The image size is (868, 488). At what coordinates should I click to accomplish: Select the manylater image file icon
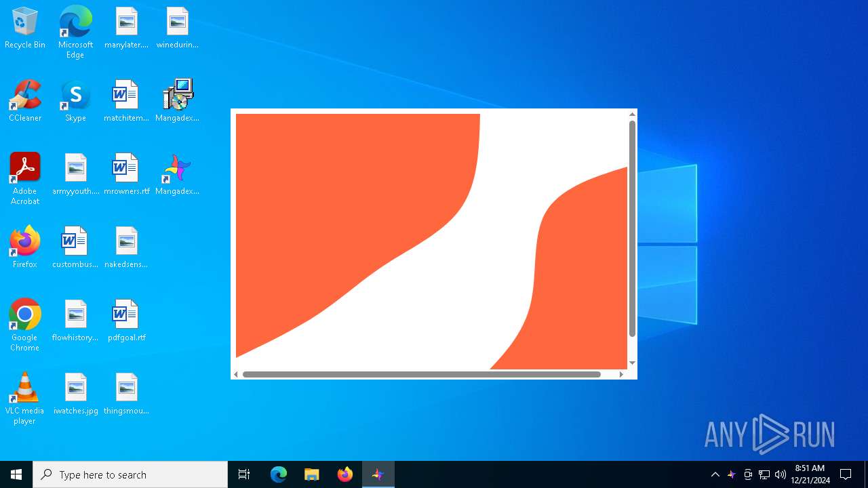126,28
